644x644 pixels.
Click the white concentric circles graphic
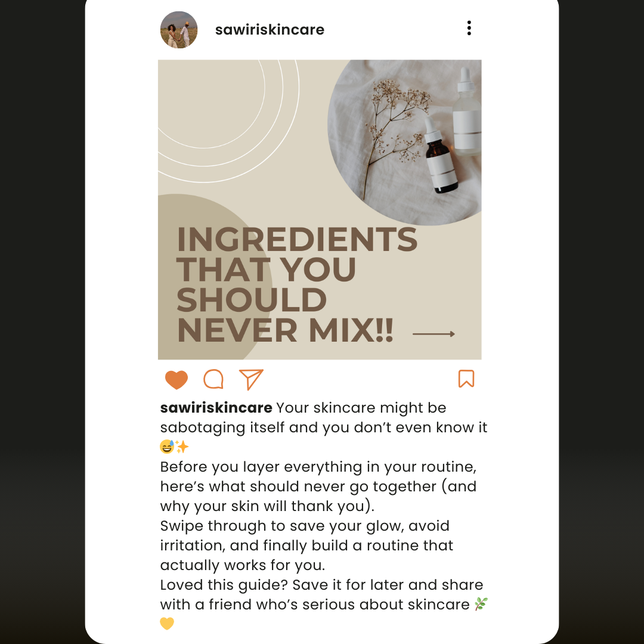(229, 120)
